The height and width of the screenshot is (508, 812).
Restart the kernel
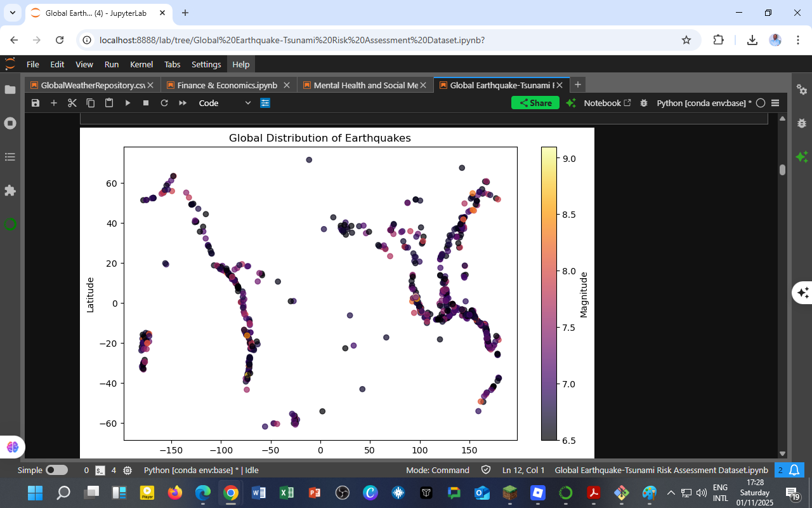point(164,102)
